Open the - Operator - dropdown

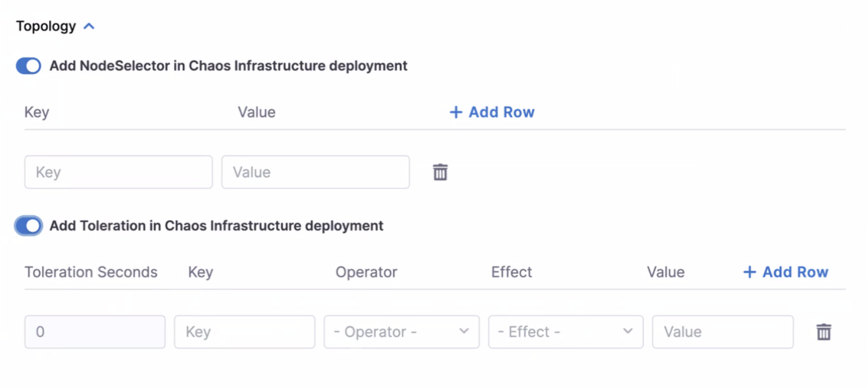click(x=401, y=332)
